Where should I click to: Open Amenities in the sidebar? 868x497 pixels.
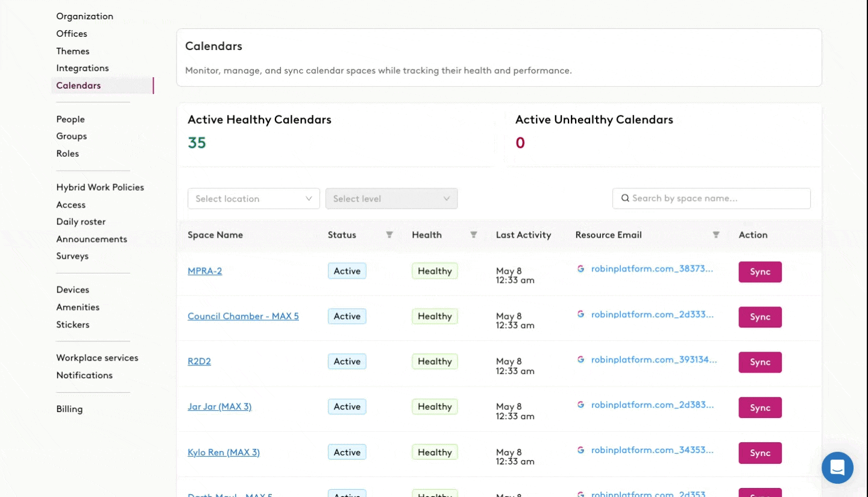(x=78, y=308)
